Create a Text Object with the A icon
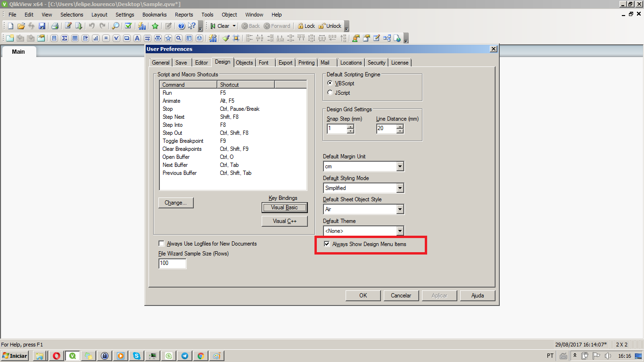The width and height of the screenshot is (644, 362). (137, 38)
